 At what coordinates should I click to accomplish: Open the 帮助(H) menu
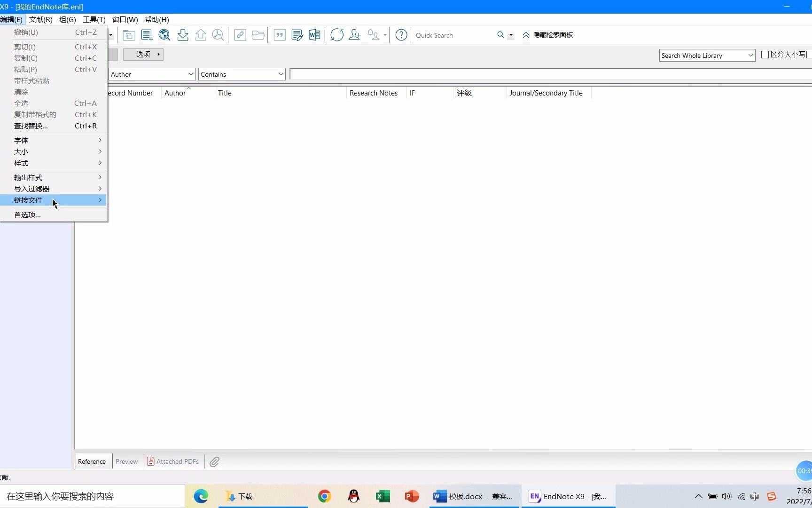(x=157, y=19)
